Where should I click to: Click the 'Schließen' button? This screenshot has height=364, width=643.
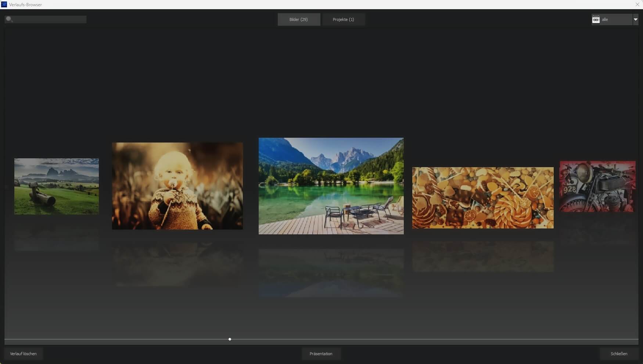(x=618, y=354)
